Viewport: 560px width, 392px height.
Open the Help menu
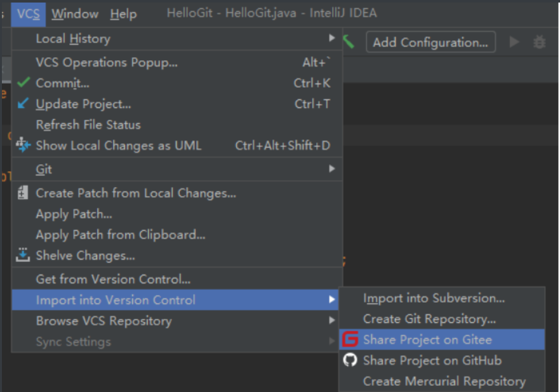(x=123, y=14)
